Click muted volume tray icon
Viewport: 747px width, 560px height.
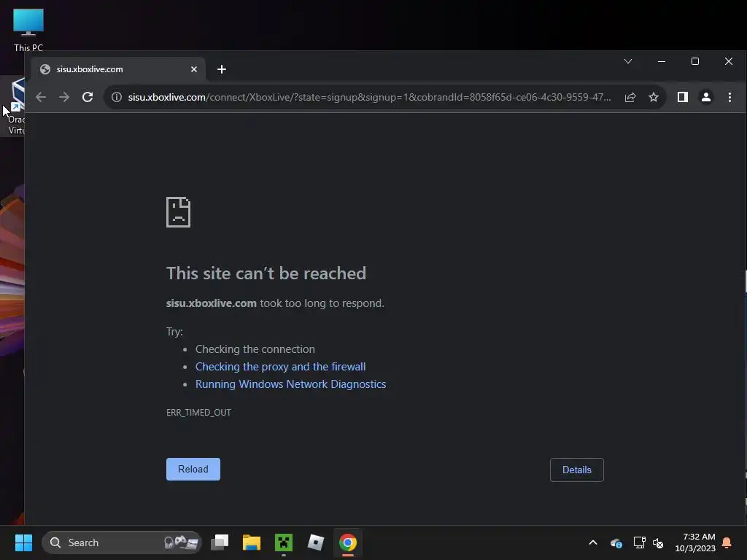659,542
